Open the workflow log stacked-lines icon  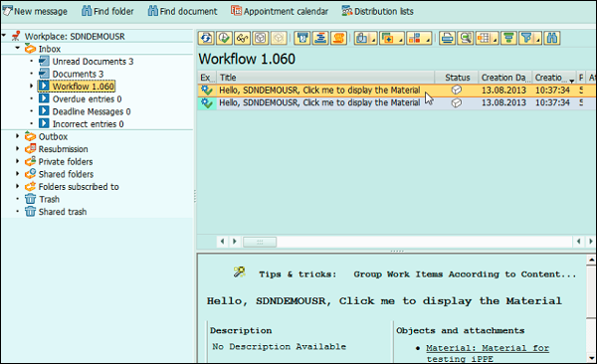pyautogui.click(x=320, y=38)
